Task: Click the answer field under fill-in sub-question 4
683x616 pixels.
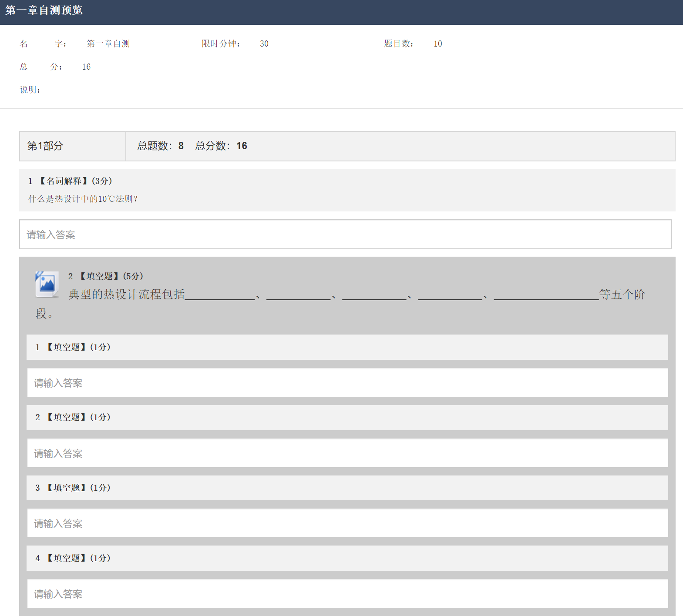Action: [x=347, y=594]
